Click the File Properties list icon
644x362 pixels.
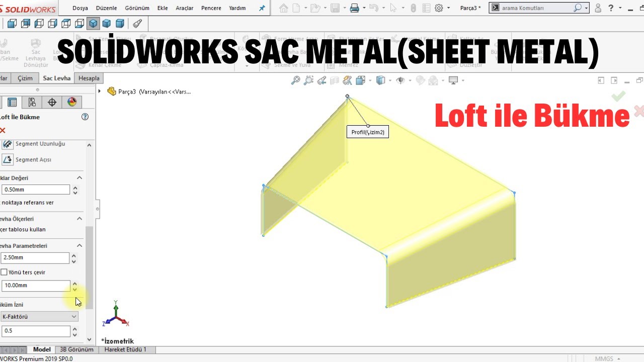click(x=426, y=8)
